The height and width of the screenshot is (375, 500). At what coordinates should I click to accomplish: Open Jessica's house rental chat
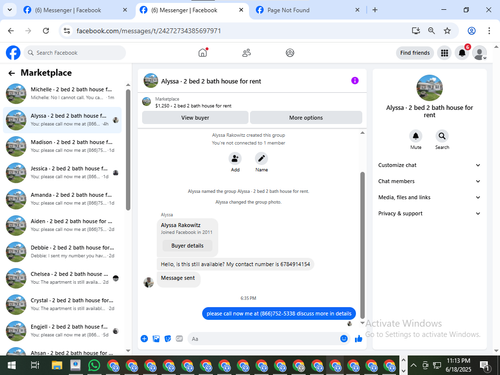(x=62, y=172)
